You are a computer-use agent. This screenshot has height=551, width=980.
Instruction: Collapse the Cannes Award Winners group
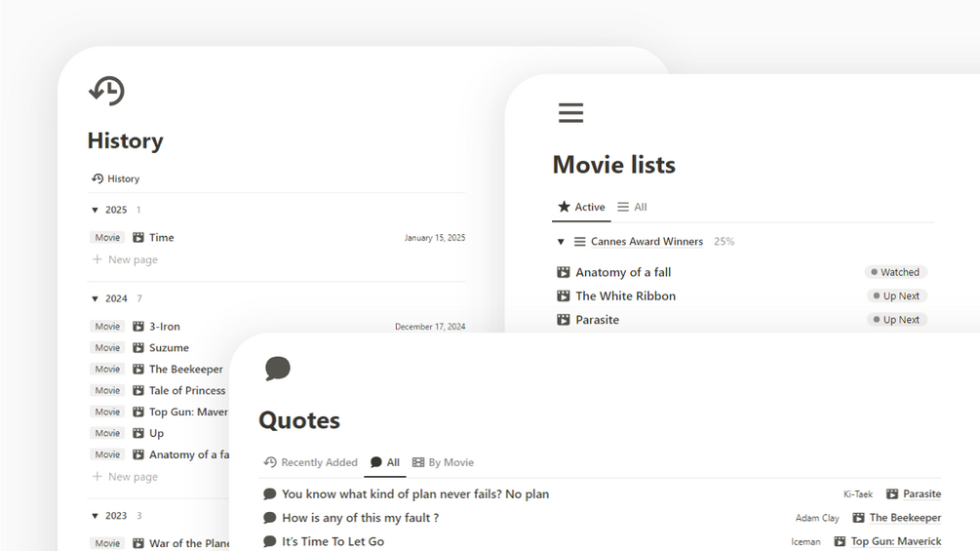(561, 242)
